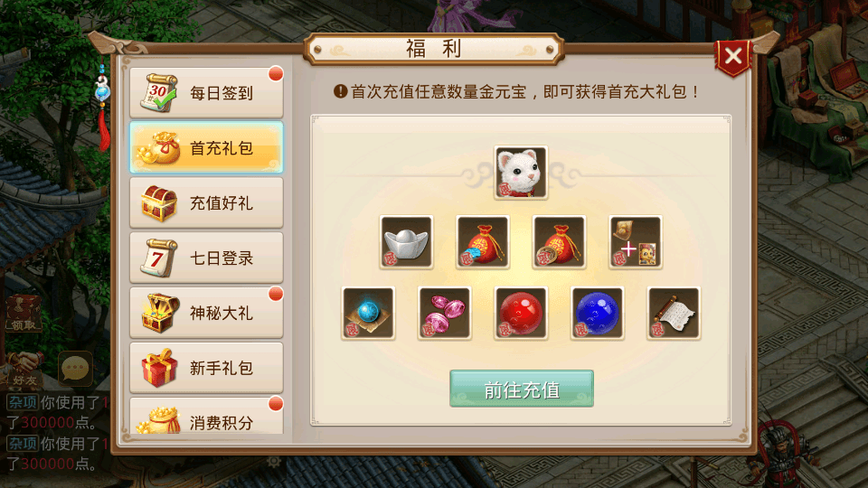The width and height of the screenshot is (868, 488).
Task: Tap the blue orb on map icon
Action: pos(368,314)
